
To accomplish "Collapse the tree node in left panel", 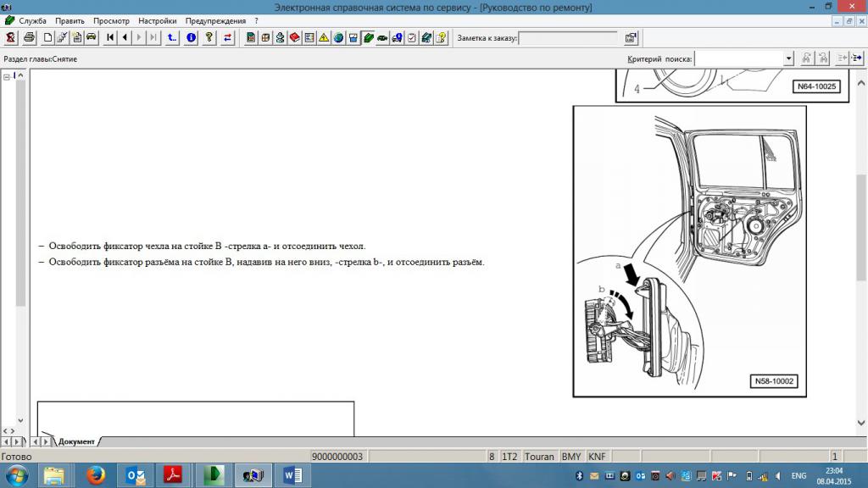I will point(7,77).
